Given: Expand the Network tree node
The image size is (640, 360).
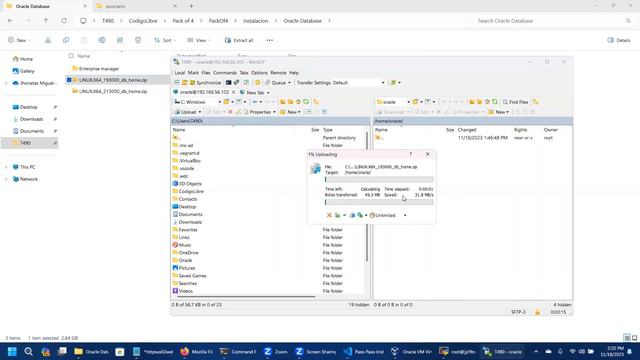Looking at the screenshot, I should click(x=6, y=179).
